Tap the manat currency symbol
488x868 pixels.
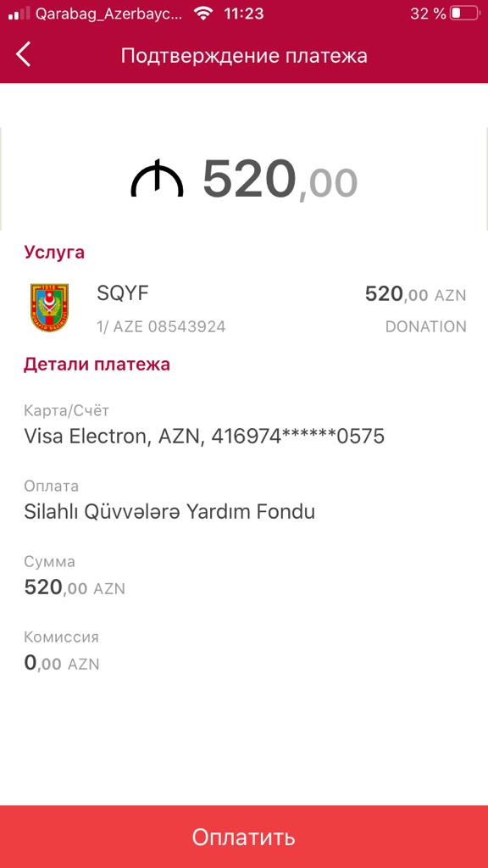[157, 178]
